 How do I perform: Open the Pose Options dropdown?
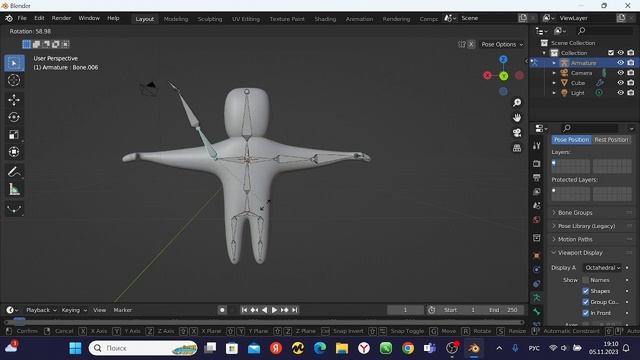click(x=502, y=44)
